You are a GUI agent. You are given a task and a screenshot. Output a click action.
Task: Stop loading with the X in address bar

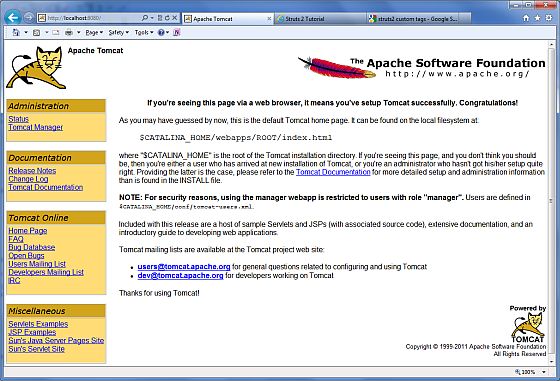coord(174,17)
